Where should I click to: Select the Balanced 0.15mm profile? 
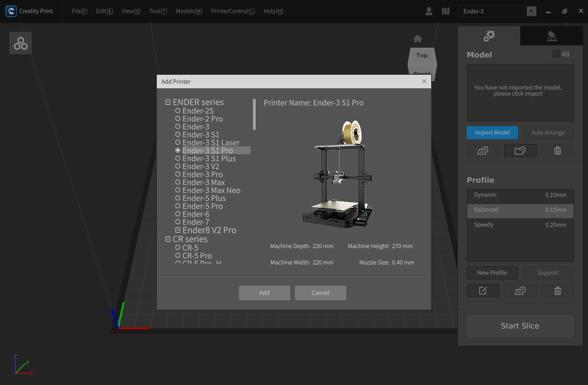coord(520,210)
